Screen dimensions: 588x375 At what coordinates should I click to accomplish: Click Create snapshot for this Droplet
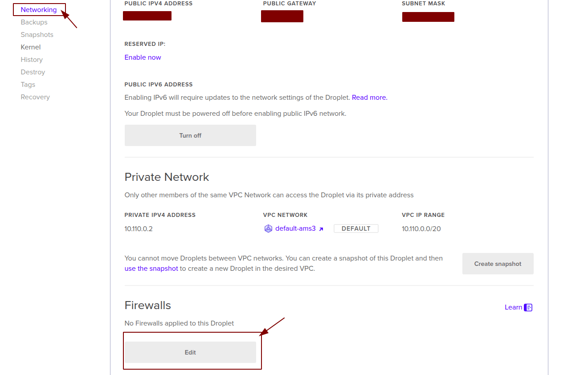tap(498, 263)
